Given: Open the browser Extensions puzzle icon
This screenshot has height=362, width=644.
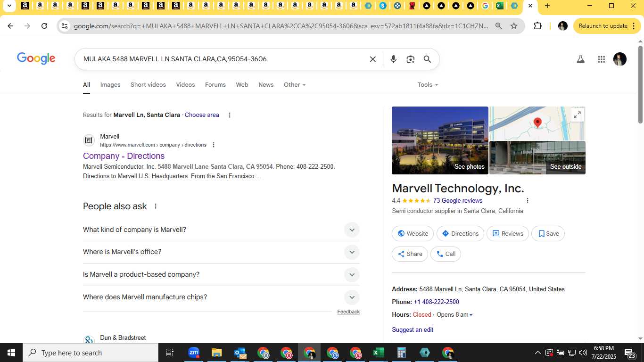Looking at the screenshot, I should click(537, 26).
